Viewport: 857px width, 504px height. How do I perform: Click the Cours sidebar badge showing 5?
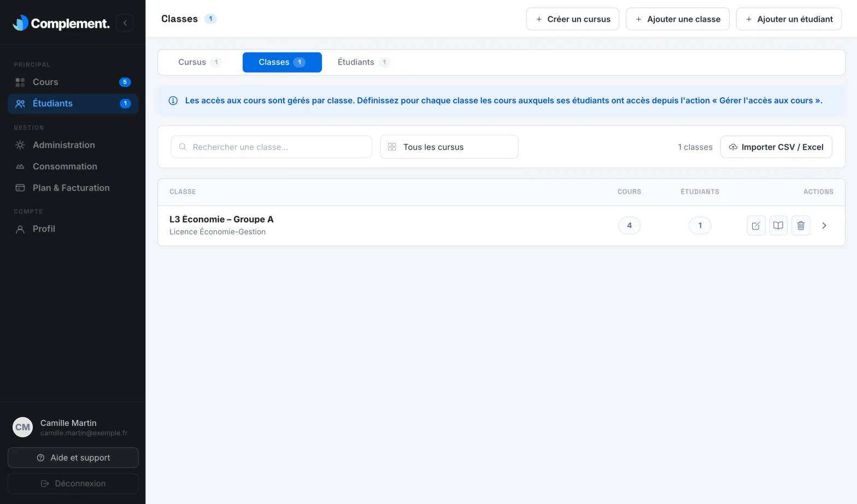[125, 82]
